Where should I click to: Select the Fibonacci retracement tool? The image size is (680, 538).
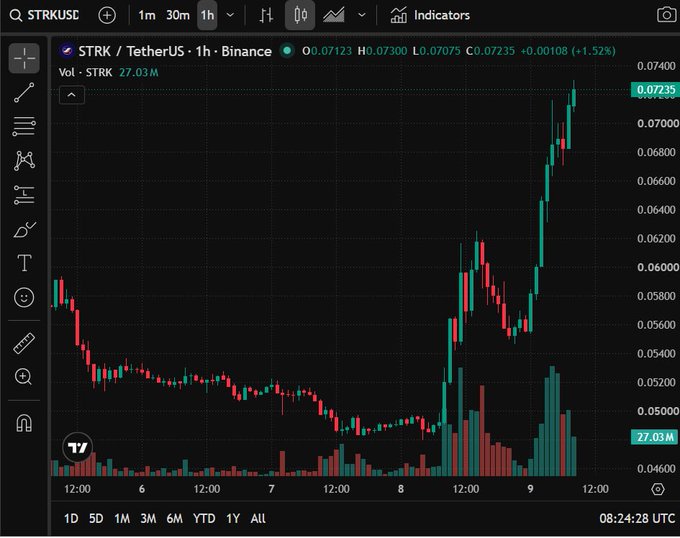pos(24,126)
